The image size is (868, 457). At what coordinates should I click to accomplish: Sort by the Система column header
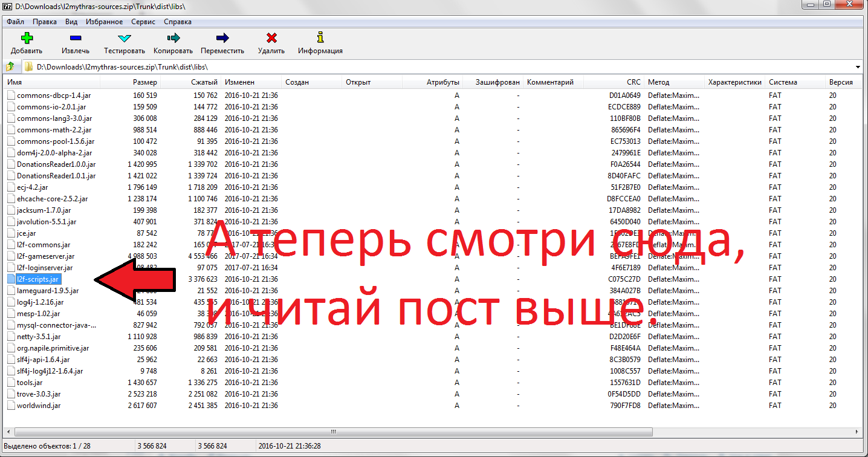tap(795, 82)
